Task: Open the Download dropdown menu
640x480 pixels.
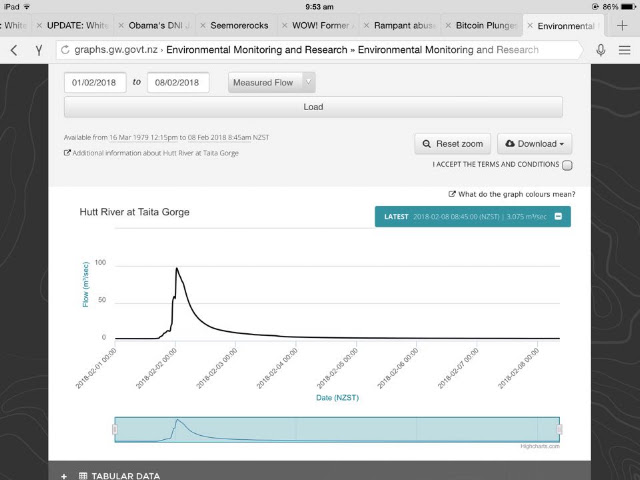Action: coord(534,144)
